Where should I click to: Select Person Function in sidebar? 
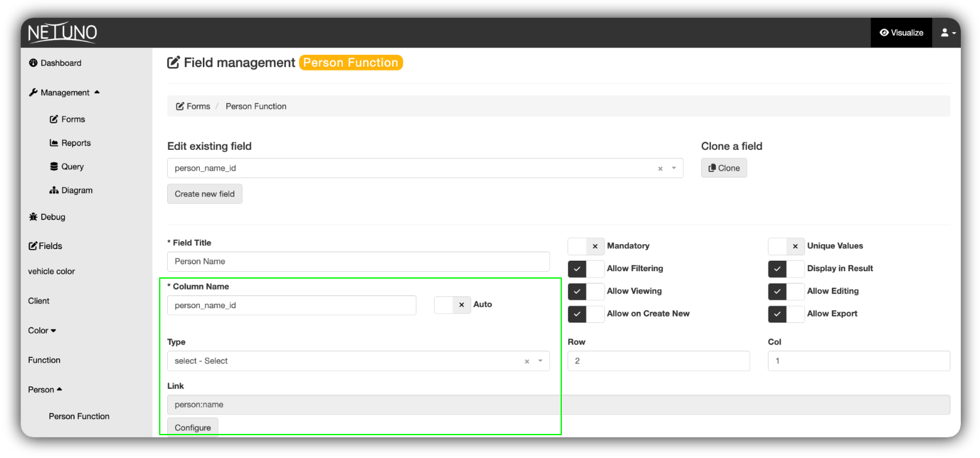79,416
